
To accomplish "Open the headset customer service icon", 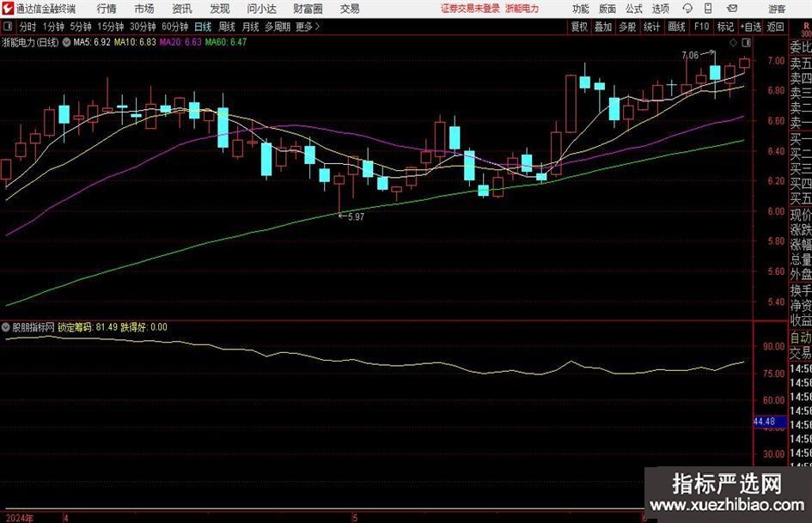I will (x=687, y=9).
